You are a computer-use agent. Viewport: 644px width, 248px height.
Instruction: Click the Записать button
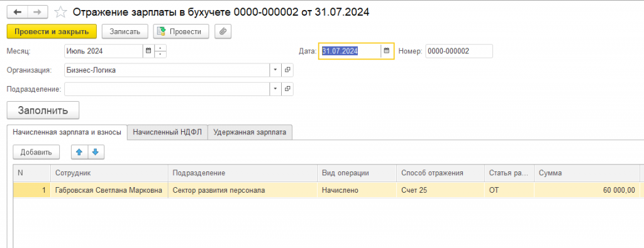(125, 31)
